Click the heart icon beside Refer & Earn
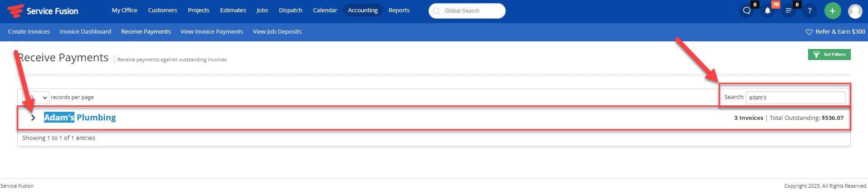868x194 pixels. click(809, 32)
